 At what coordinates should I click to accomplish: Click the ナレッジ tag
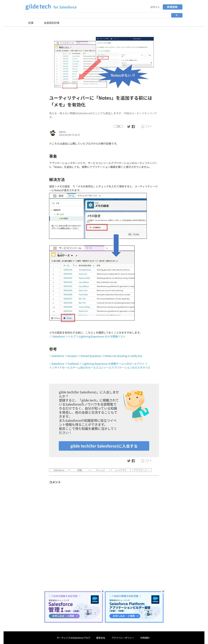100,470
